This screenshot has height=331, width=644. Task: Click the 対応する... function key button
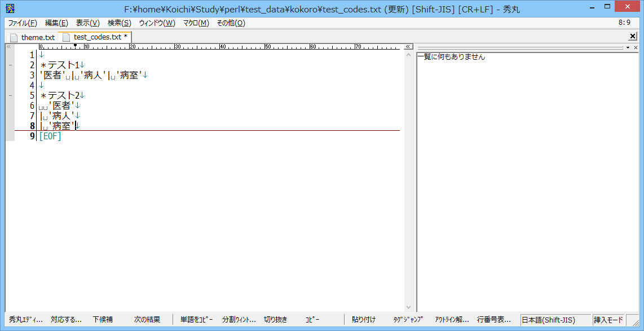click(66, 320)
